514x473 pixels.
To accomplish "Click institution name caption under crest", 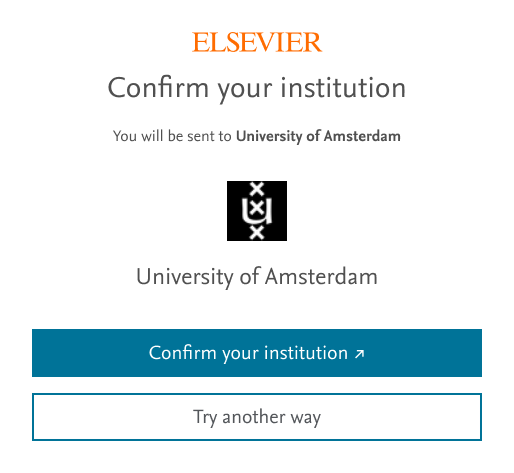I will coord(257,277).
